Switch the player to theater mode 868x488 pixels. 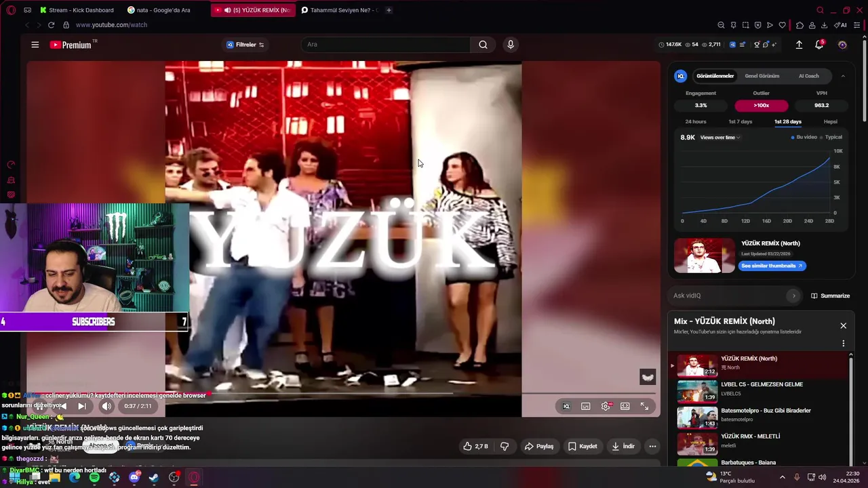[x=625, y=406]
